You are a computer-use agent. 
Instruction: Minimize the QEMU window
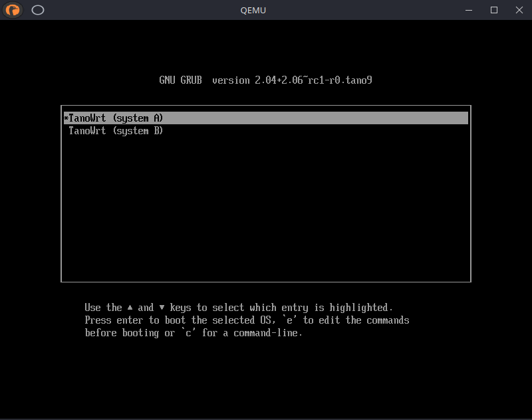[x=469, y=10]
